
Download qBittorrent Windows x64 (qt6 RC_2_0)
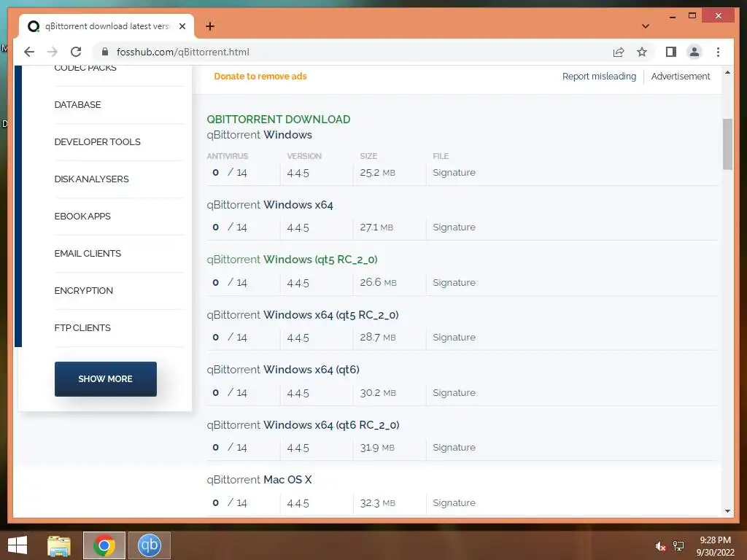click(x=303, y=425)
